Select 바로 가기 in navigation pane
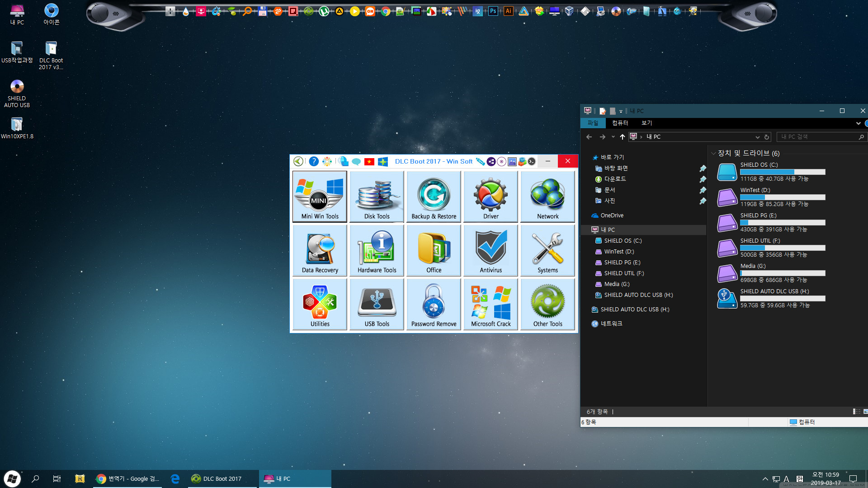 pos(612,157)
